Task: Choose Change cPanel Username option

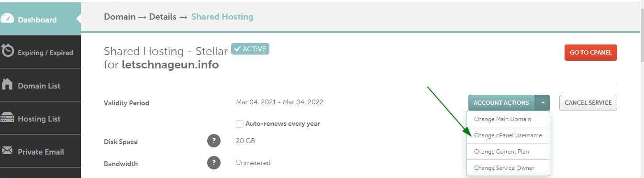Action: (x=508, y=135)
